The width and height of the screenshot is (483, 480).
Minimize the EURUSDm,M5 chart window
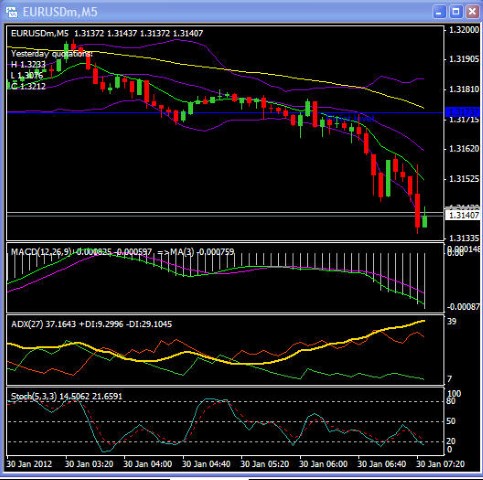pyautogui.click(x=439, y=12)
